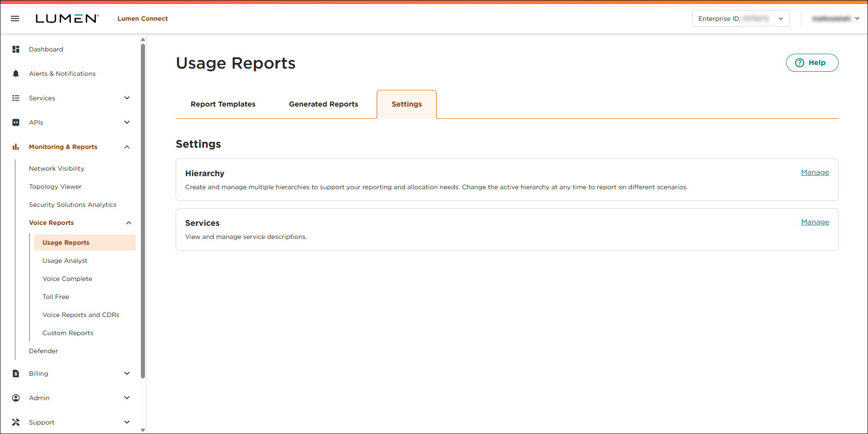Switch to the Report Templates tab

pos(223,104)
